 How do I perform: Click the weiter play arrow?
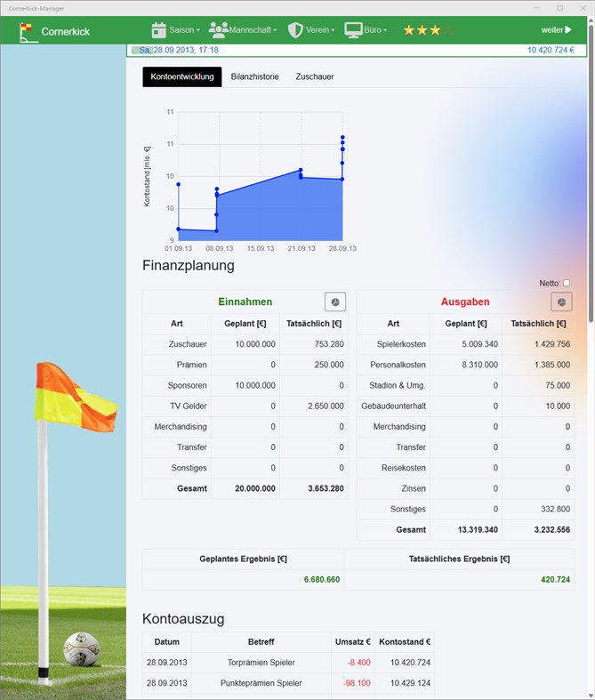coord(568,30)
